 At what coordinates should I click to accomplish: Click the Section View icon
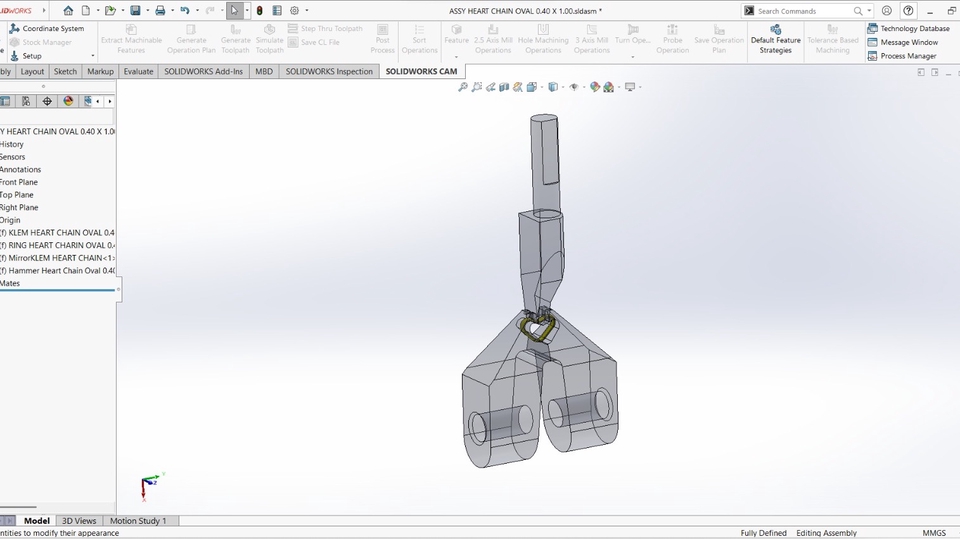click(x=504, y=87)
